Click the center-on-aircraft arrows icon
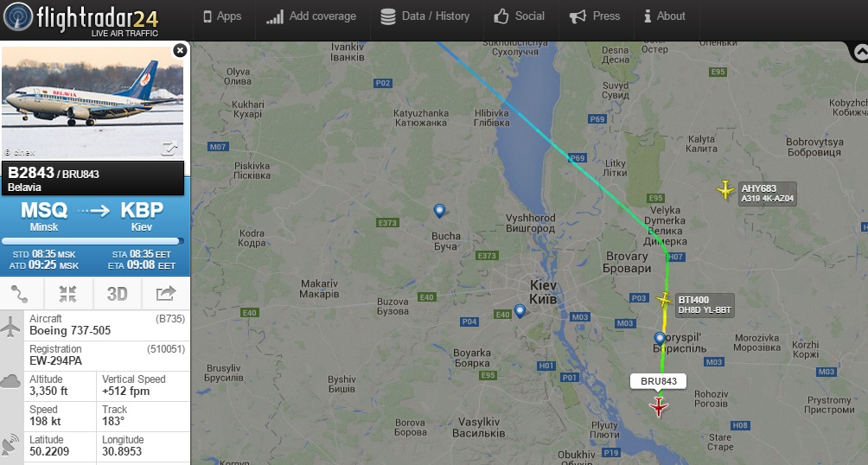This screenshot has height=465, width=868. (x=67, y=294)
